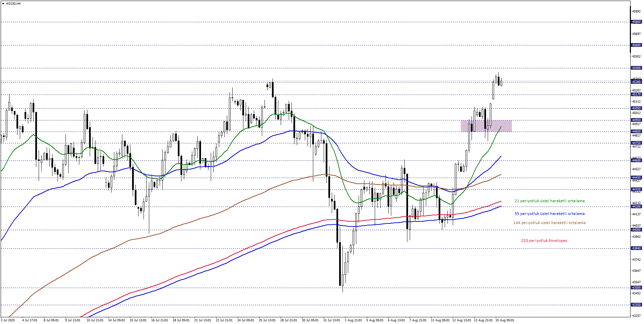Image resolution: width=644 pixels, height=324 pixels.
Task: Click the 43647 price scale value
Action: [x=636, y=271]
